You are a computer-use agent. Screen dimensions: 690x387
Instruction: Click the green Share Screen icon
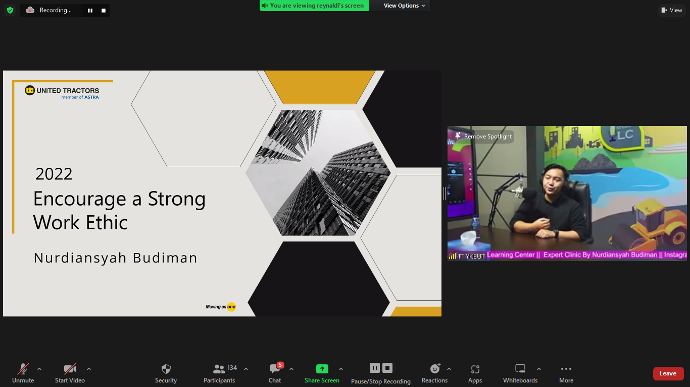pyautogui.click(x=322, y=369)
